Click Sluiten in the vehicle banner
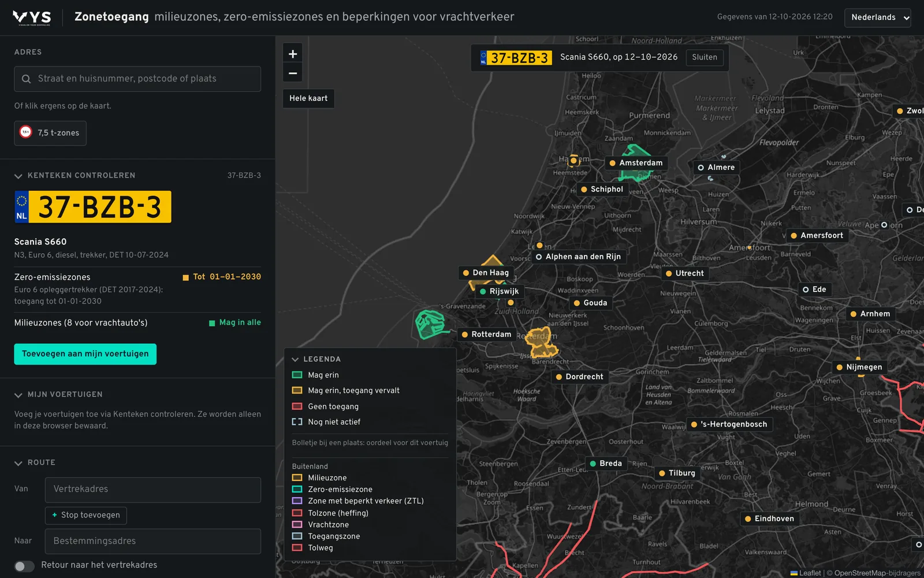The width and height of the screenshot is (924, 578). (705, 57)
